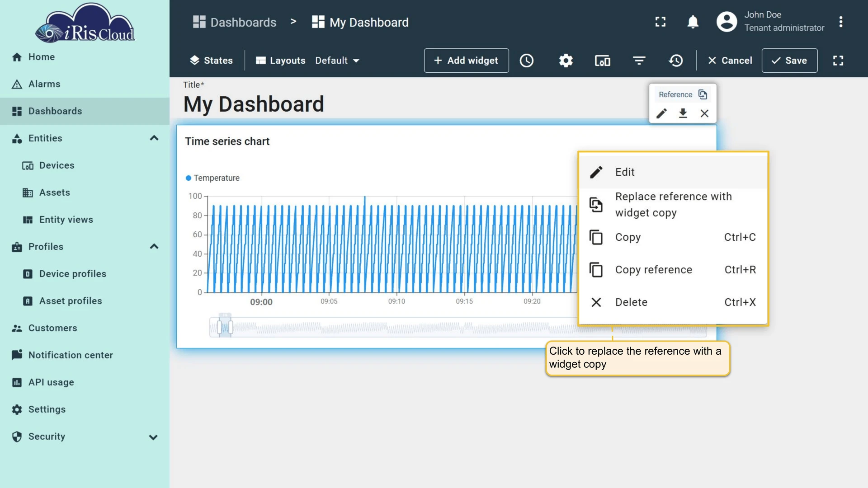868x488 pixels.
Task: Open the header three-dot menu
Action: click(x=840, y=22)
